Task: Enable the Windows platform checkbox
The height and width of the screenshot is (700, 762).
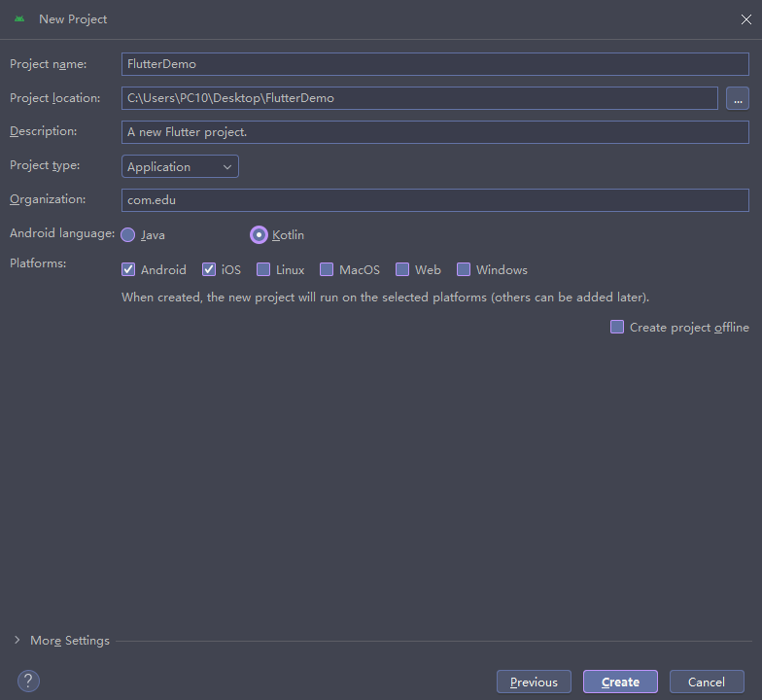Action: click(x=464, y=270)
